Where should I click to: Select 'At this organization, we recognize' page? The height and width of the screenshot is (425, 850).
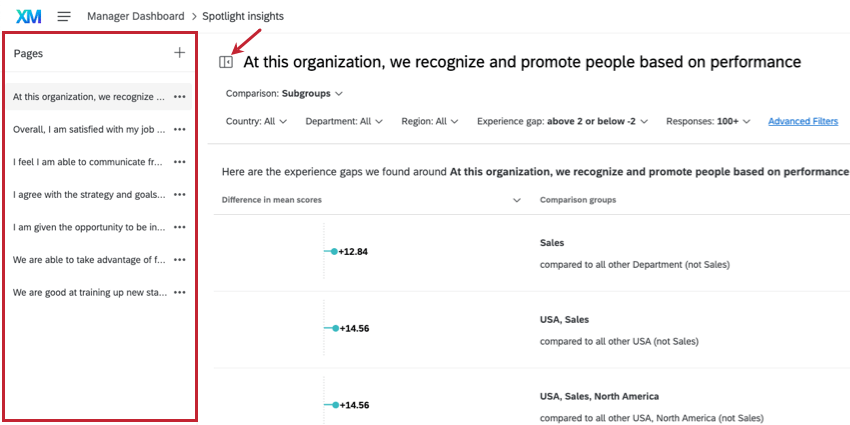click(89, 97)
